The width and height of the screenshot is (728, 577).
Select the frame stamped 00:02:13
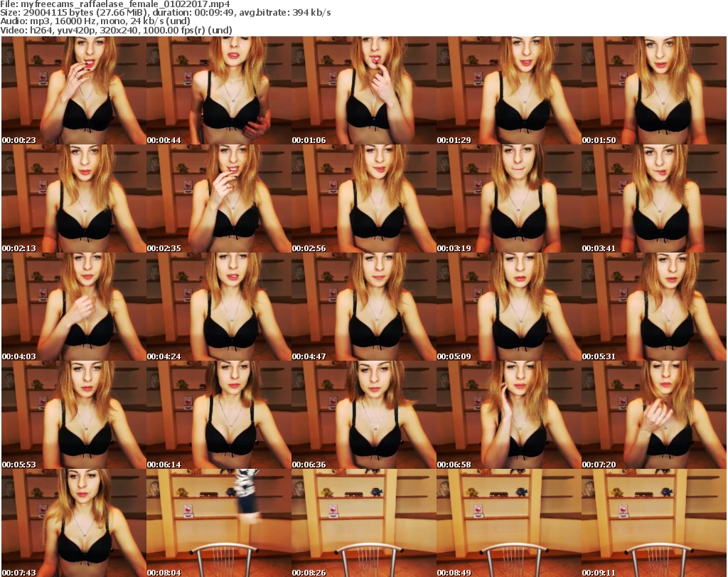tap(74, 198)
